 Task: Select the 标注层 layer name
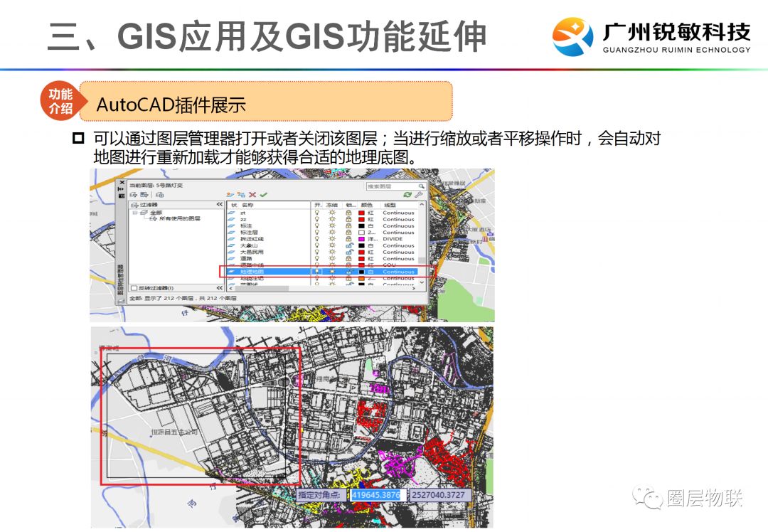(249, 233)
